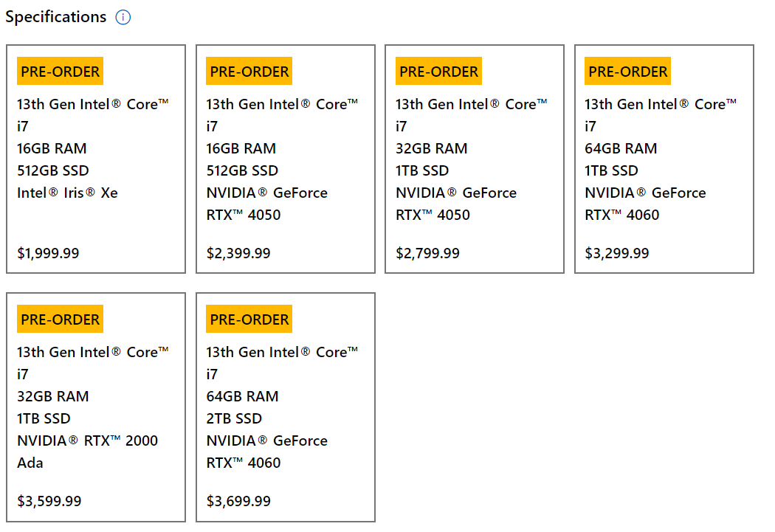Click the $3,599.99 price text

(49, 501)
